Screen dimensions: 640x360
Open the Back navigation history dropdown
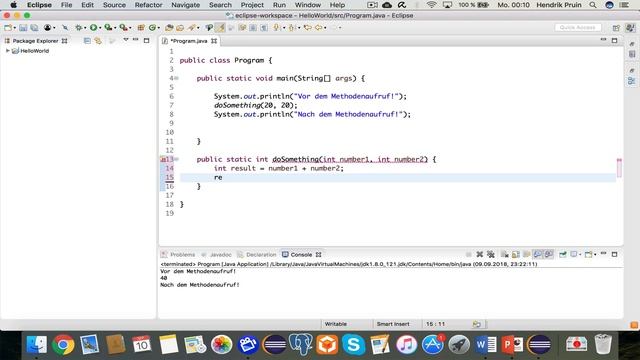pos(325,28)
